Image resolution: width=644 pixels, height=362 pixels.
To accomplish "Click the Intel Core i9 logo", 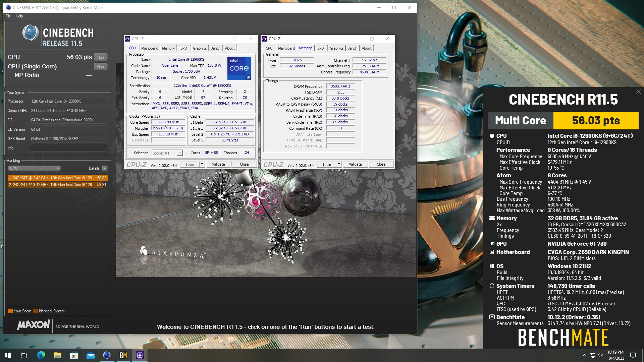I will [239, 68].
